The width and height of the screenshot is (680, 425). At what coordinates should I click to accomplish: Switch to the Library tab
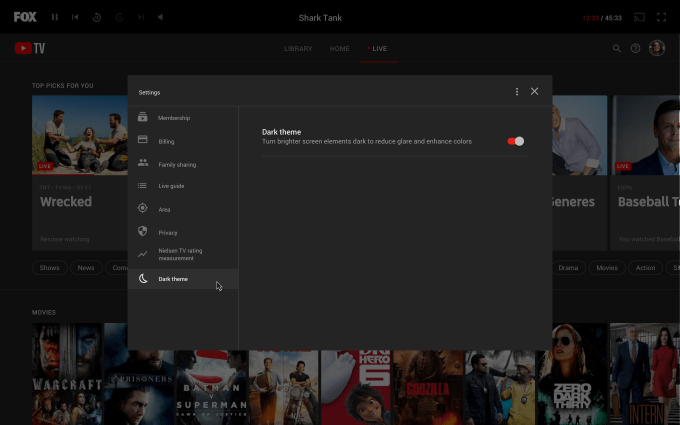(x=298, y=48)
